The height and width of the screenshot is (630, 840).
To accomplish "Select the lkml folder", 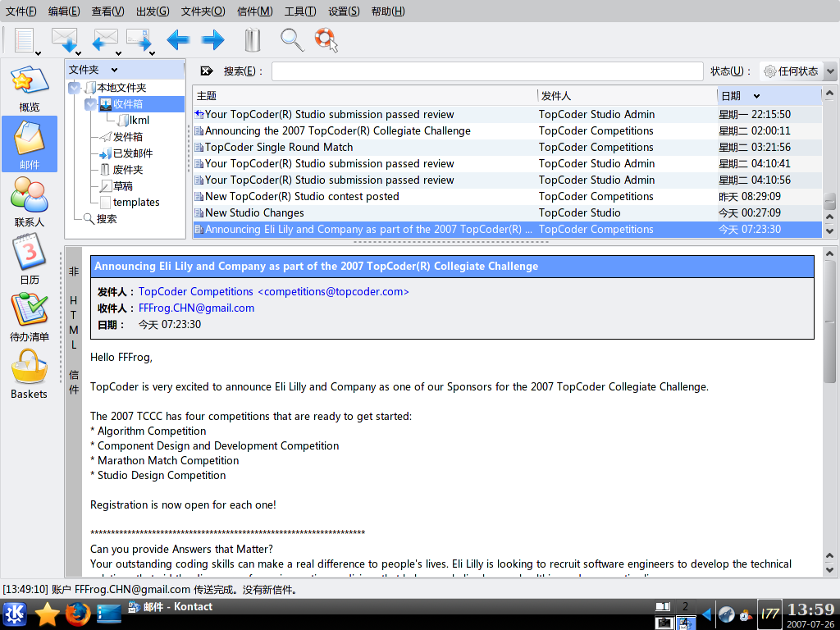I will (134, 121).
